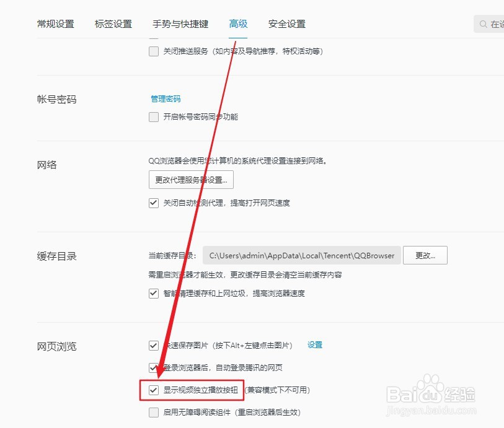Toggle 显示视频独立播放按钮 checkbox
Image resolution: width=504 pixels, height=428 pixels.
pos(154,390)
